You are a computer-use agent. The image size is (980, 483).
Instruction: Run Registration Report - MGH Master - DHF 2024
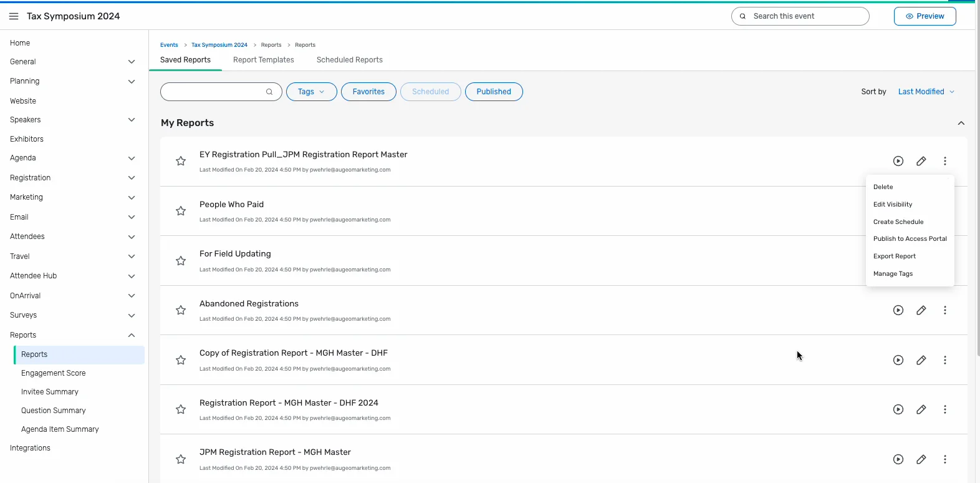coord(898,409)
